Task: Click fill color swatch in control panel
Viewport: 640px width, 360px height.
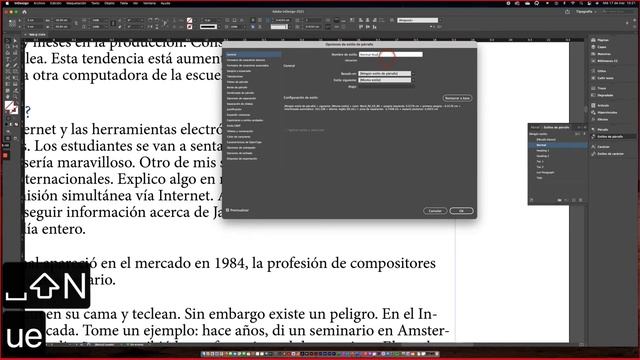Action: pos(189,20)
